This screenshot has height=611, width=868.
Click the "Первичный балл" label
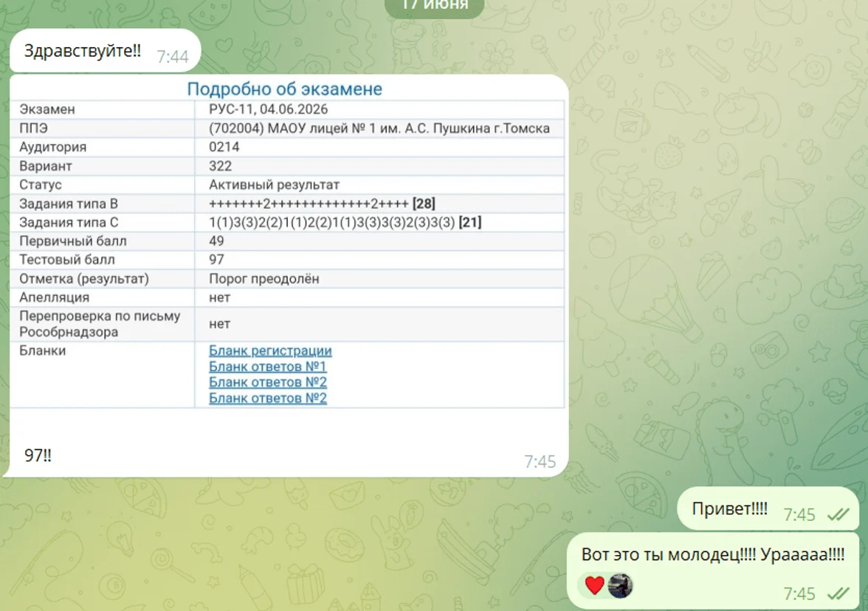(73, 241)
